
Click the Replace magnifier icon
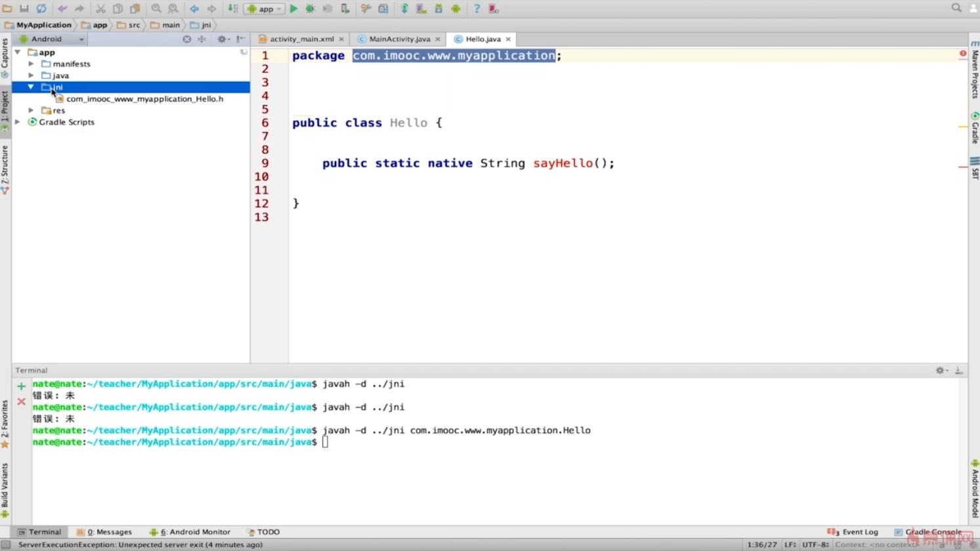tap(173, 9)
